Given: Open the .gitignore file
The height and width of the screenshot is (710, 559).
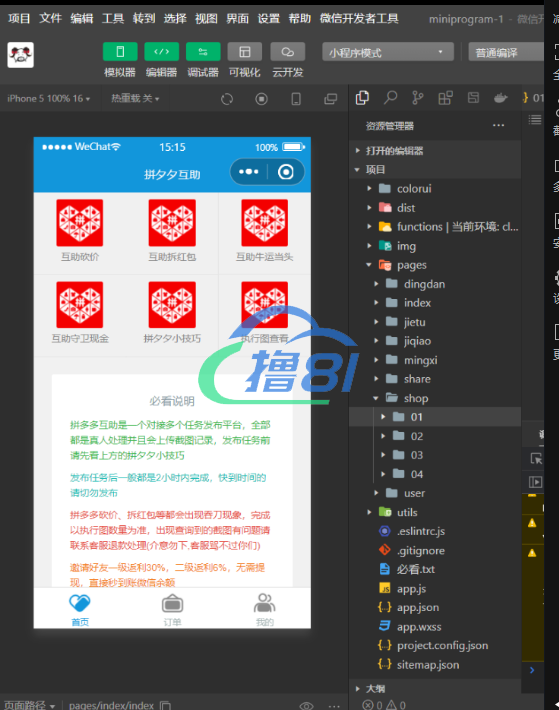Looking at the screenshot, I should tap(435, 550).
